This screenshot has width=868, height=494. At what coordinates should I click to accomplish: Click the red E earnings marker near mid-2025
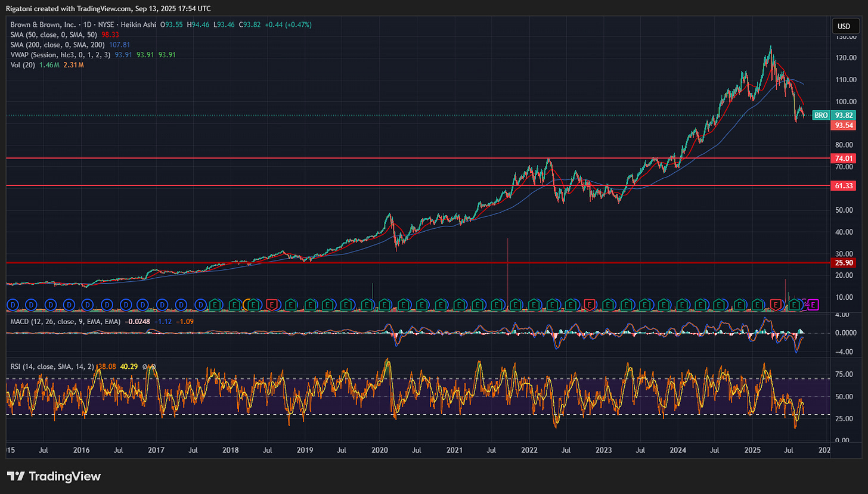coord(776,305)
